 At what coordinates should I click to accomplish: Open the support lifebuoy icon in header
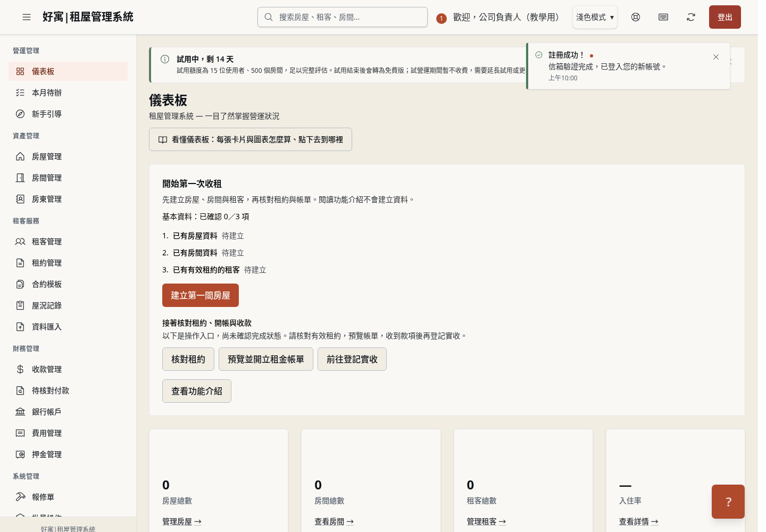coord(636,17)
